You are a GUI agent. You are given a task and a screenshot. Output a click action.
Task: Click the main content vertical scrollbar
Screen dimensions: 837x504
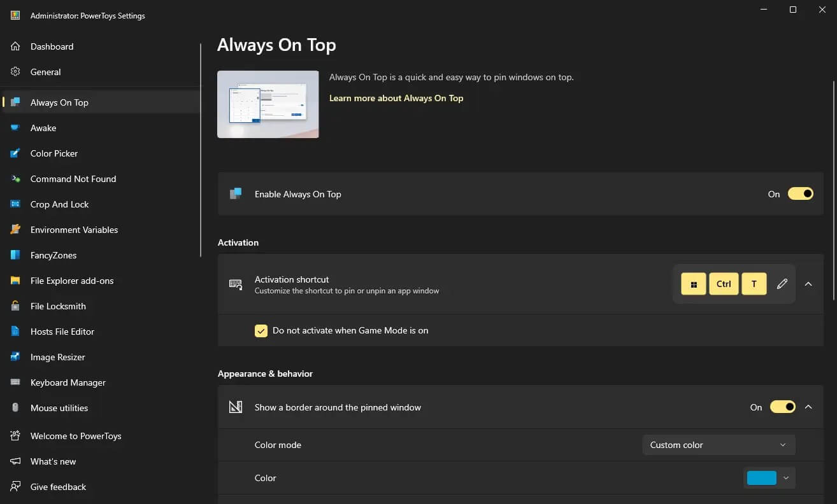[x=833, y=191]
